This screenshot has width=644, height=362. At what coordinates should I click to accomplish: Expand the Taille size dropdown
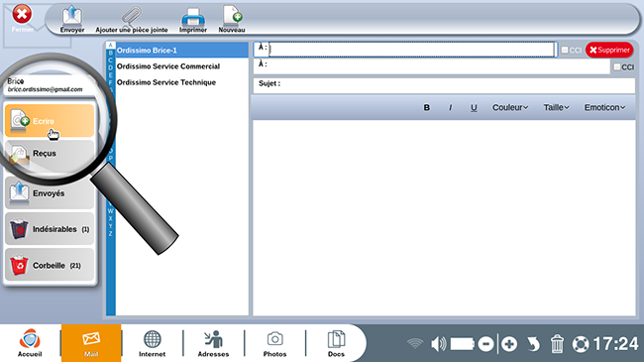tap(556, 107)
